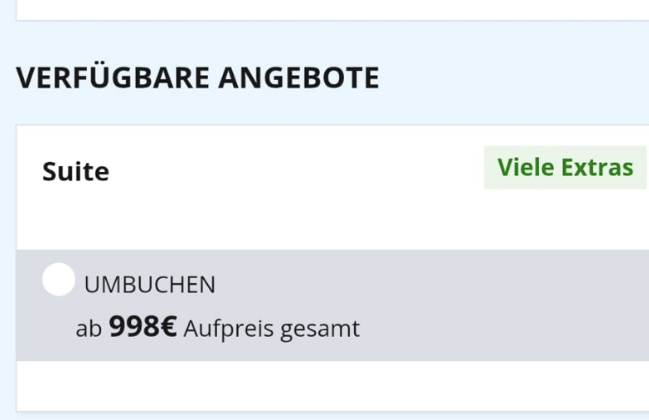
Task: Click white footer area under Umbuchen row
Action: tap(332, 386)
